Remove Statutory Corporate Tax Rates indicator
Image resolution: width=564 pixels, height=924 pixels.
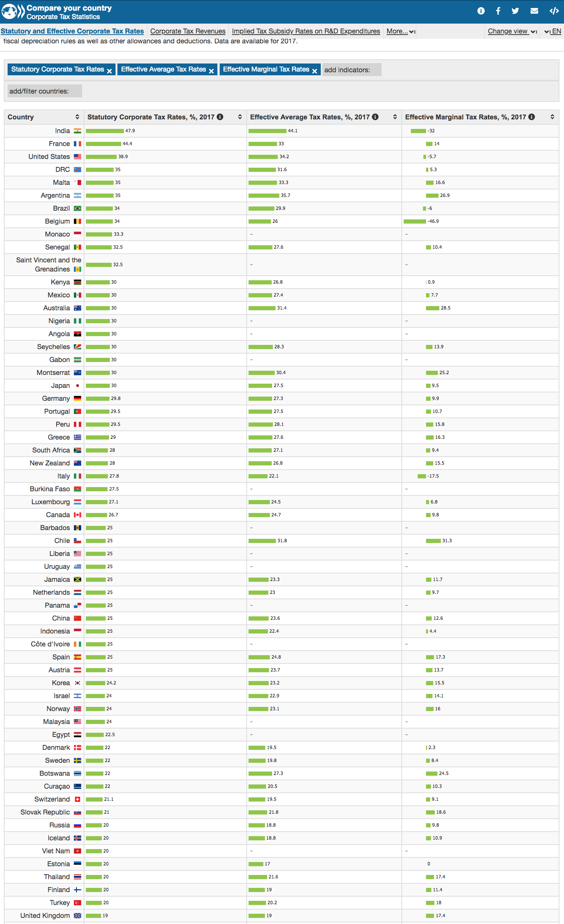click(x=109, y=71)
